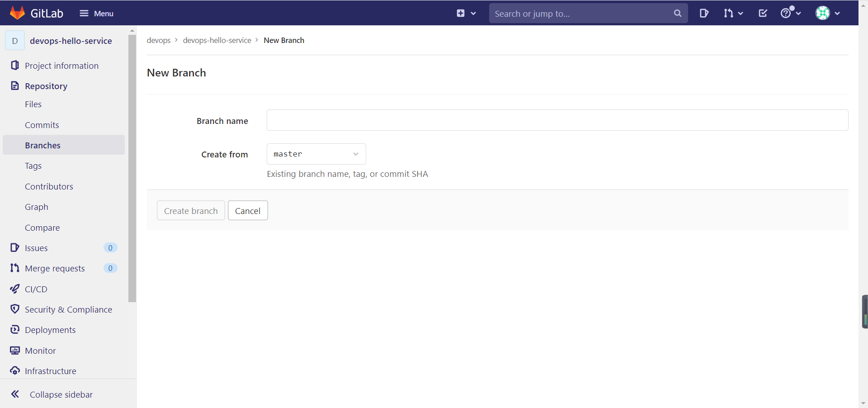Image resolution: width=868 pixels, height=408 pixels.
Task: Open devops-hello-service project in sidebar
Action: pyautogui.click(x=71, y=41)
